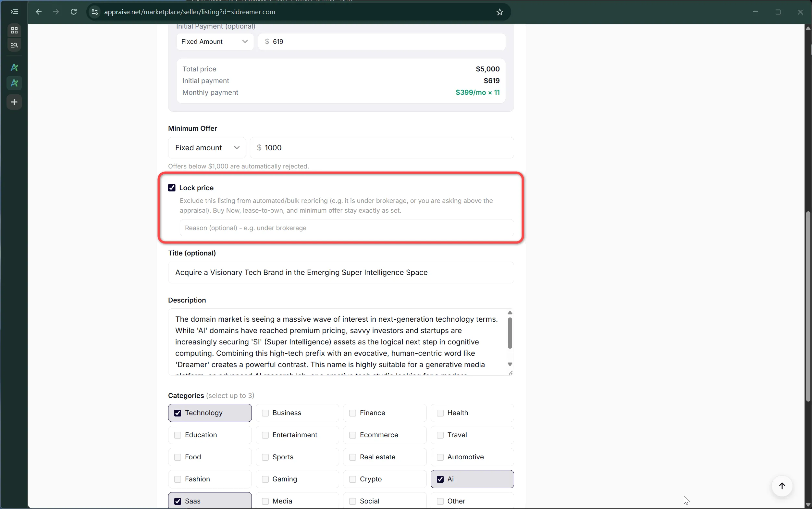Click the scroll-to-top arrow button

782,486
